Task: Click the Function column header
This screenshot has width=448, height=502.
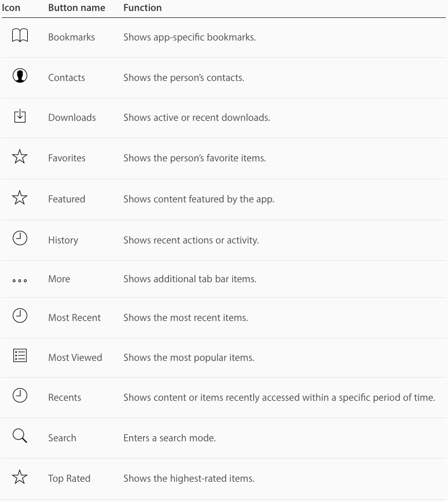Action: [x=142, y=8]
